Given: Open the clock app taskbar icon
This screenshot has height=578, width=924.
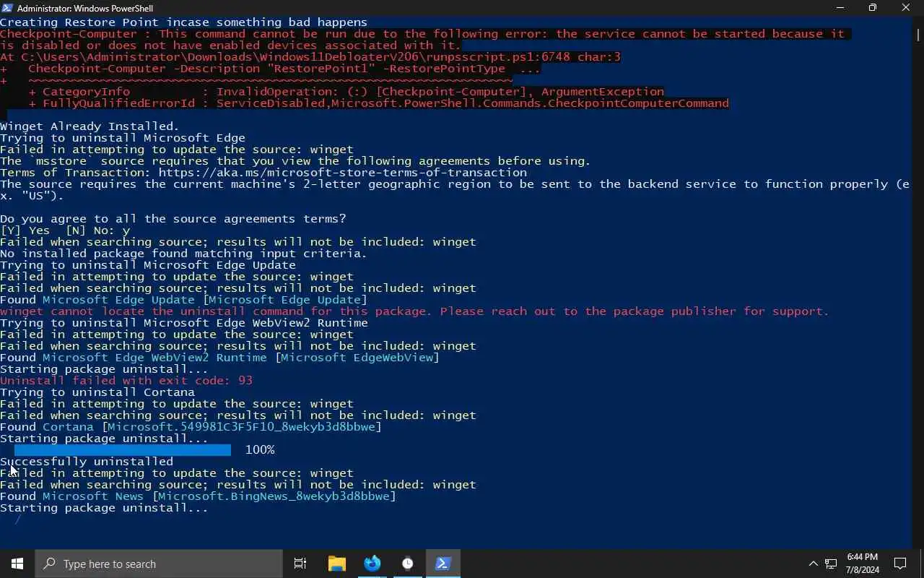Looking at the screenshot, I should pyautogui.click(x=407, y=564).
